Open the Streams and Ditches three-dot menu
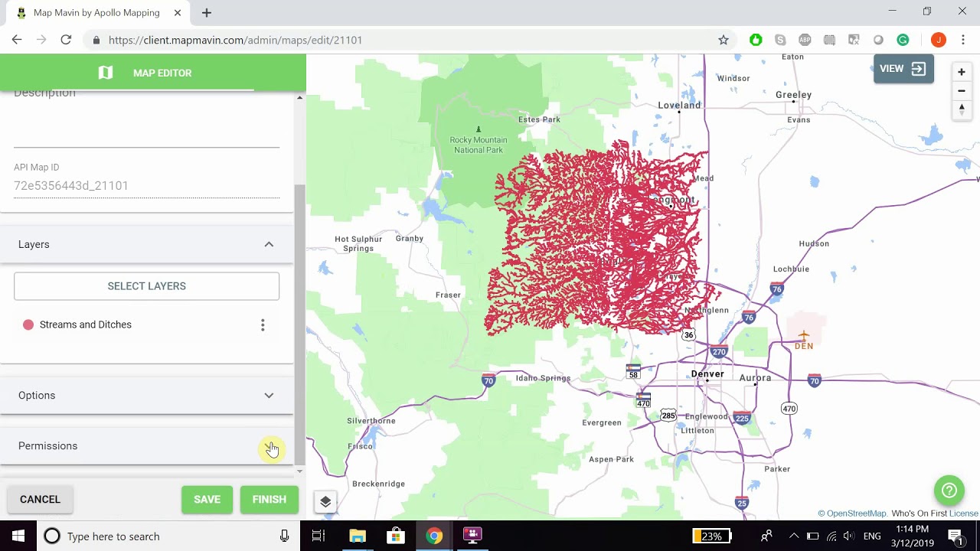 coord(263,325)
